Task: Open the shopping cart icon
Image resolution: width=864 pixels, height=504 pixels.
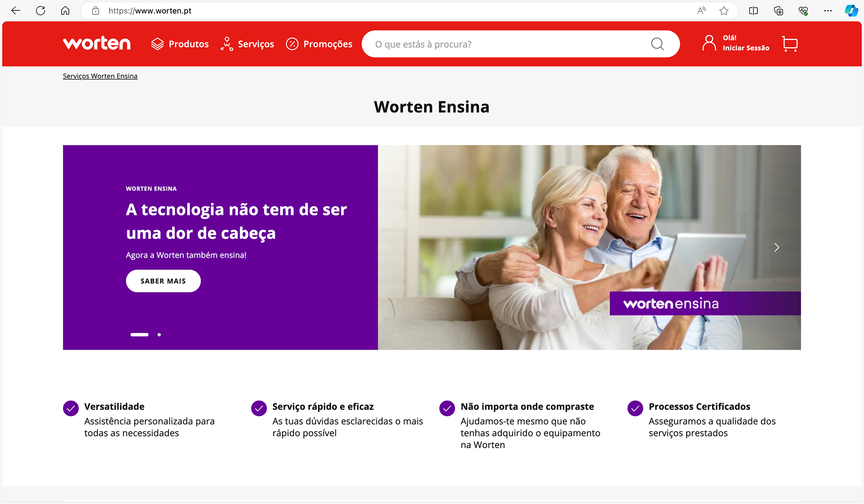Action: coord(790,44)
